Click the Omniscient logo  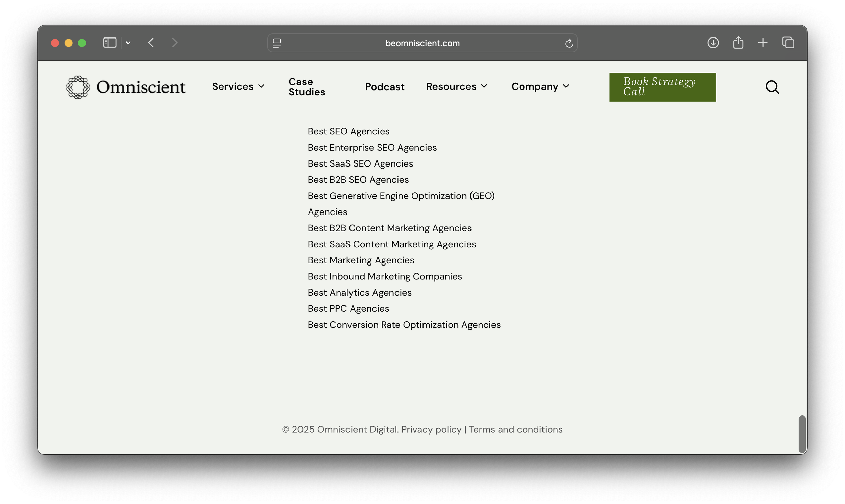[126, 87]
